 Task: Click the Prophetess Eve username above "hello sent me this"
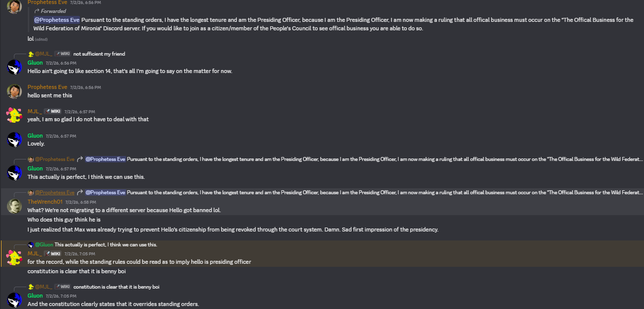point(47,87)
